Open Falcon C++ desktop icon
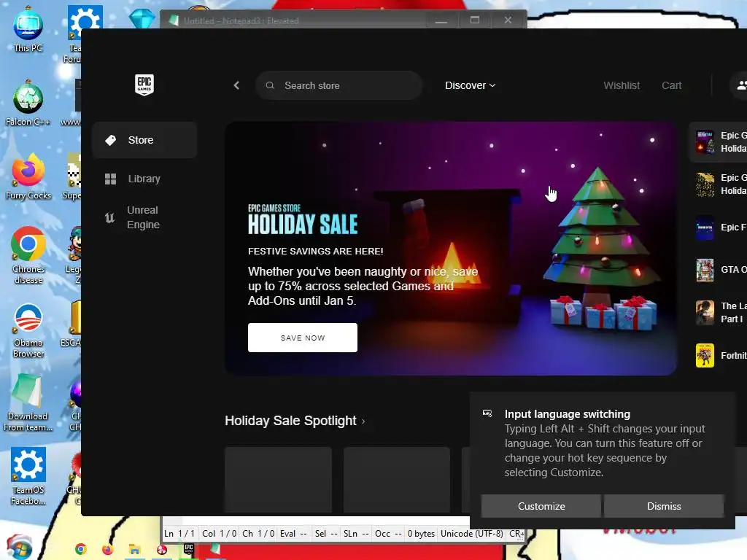Image resolution: width=747 pixels, height=560 pixels. tap(28, 104)
